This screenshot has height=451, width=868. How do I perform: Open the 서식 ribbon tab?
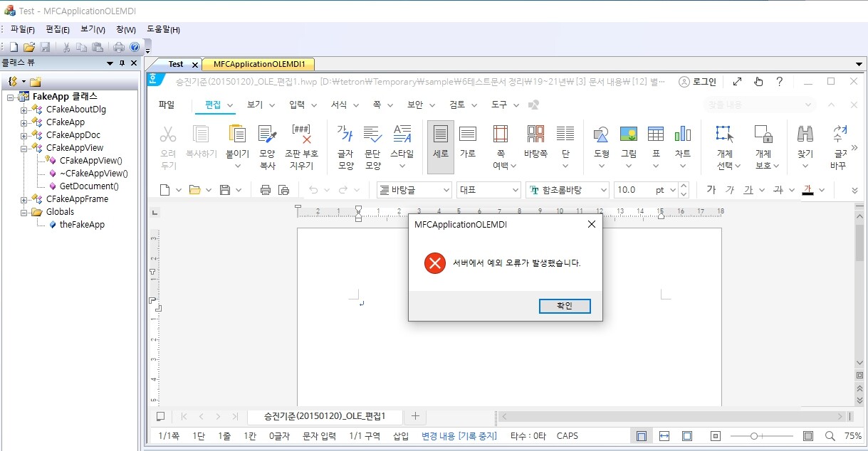339,105
